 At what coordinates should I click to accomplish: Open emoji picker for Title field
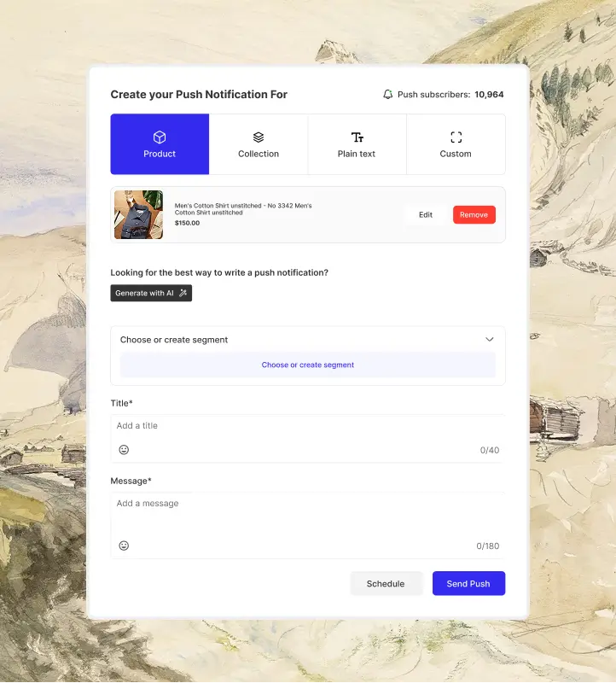coord(124,450)
